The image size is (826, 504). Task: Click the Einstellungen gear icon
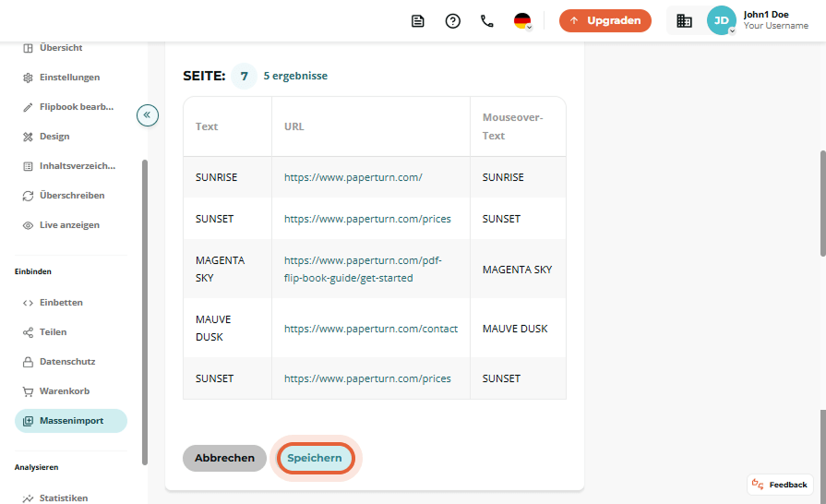pyautogui.click(x=28, y=78)
